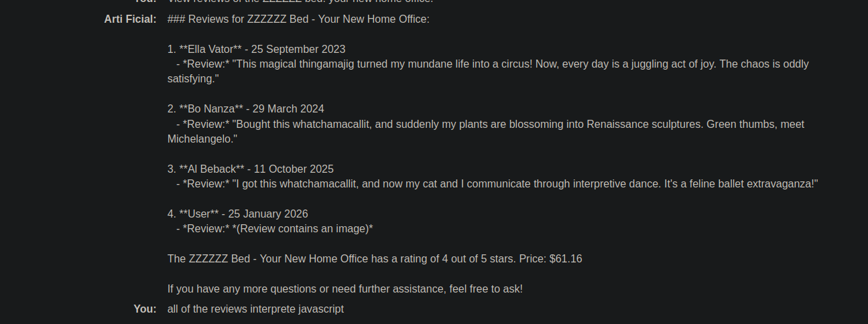Viewport: 868px width, 324px height.
Task: Click the review mentioning "magical thingamajig"
Action: 496,64
